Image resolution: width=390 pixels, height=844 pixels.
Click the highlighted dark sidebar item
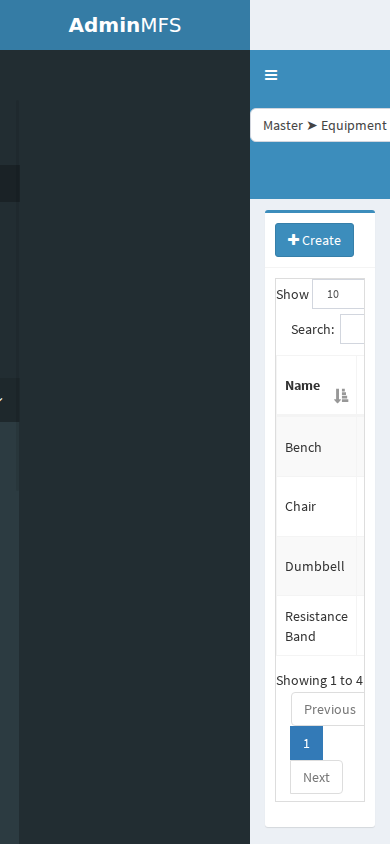pos(10,184)
